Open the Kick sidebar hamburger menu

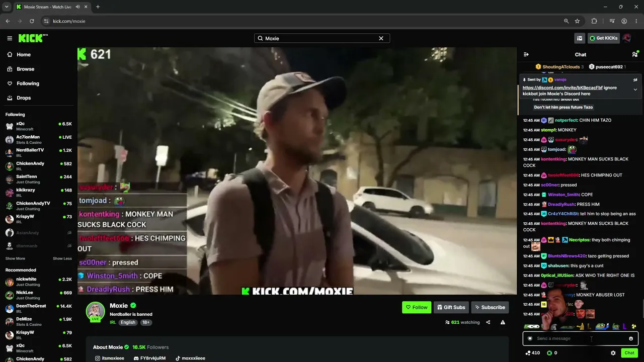click(10, 38)
